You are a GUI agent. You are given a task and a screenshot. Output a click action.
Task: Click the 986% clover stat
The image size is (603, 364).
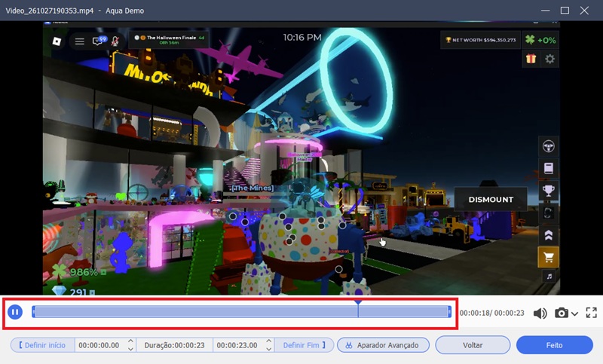point(80,271)
